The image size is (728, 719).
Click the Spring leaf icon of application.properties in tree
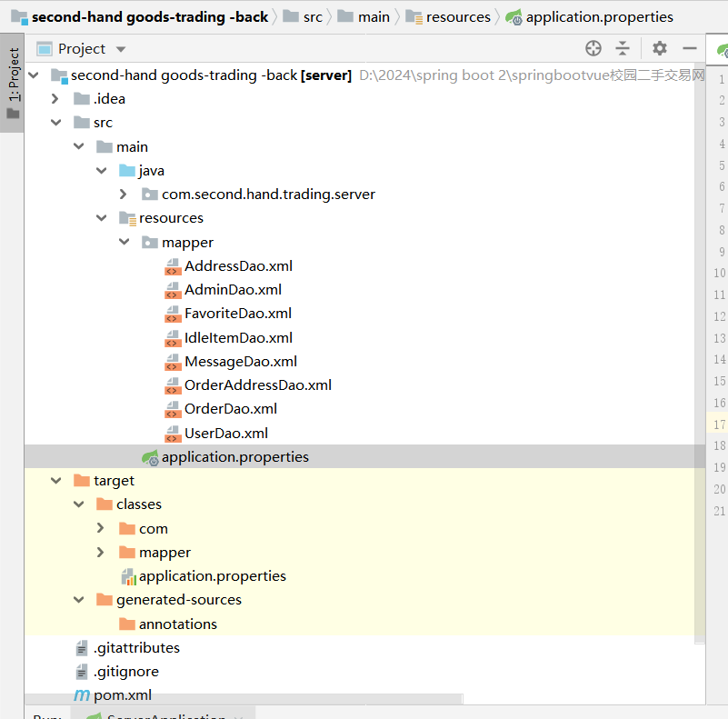(x=150, y=457)
